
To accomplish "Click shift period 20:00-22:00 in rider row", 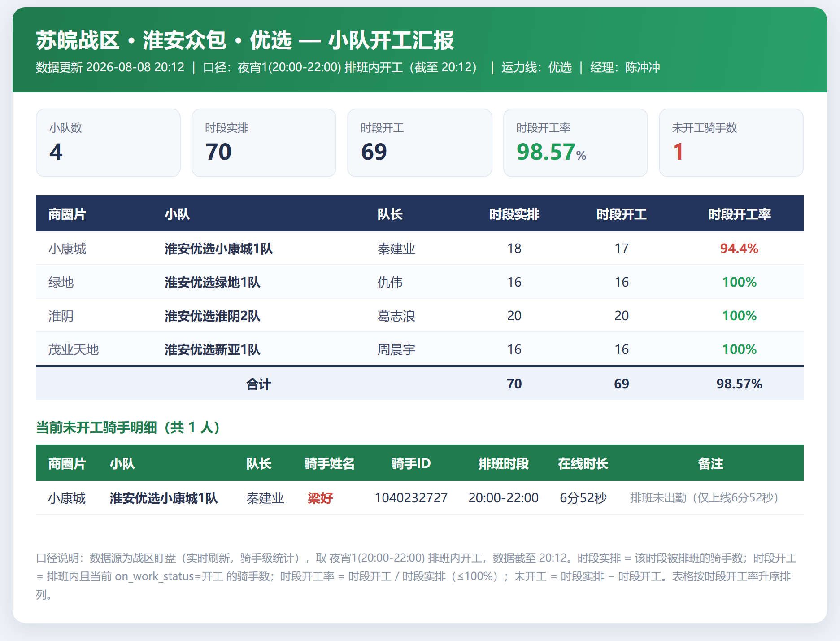I will [503, 498].
